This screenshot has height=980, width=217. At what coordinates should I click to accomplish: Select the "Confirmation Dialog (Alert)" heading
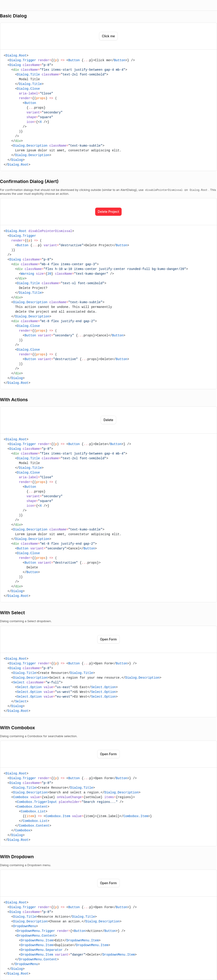pyautogui.click(x=29, y=181)
